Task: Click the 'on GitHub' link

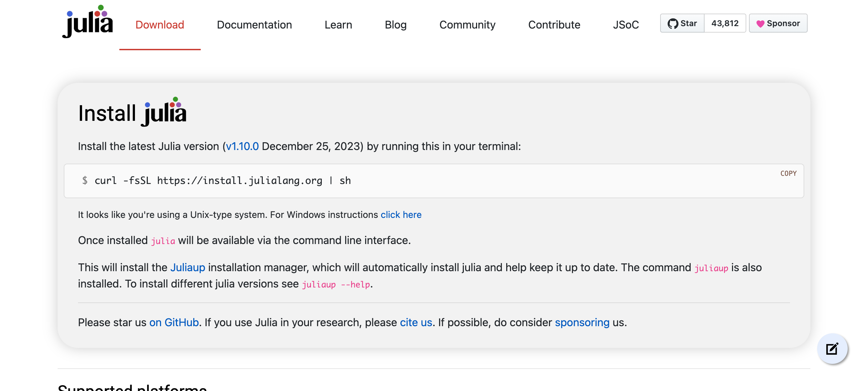Action: (x=174, y=322)
